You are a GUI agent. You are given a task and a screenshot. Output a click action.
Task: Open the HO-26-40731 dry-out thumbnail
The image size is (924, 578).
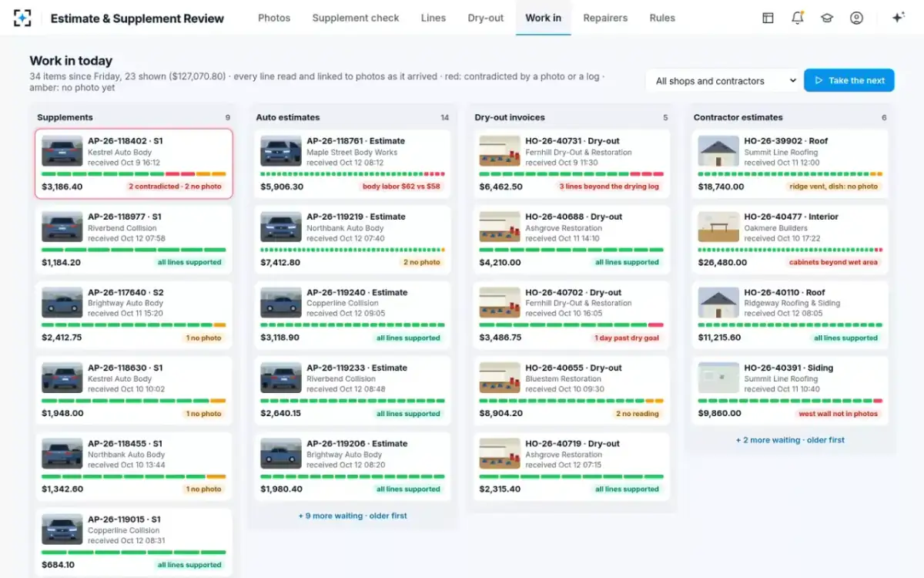click(500, 151)
